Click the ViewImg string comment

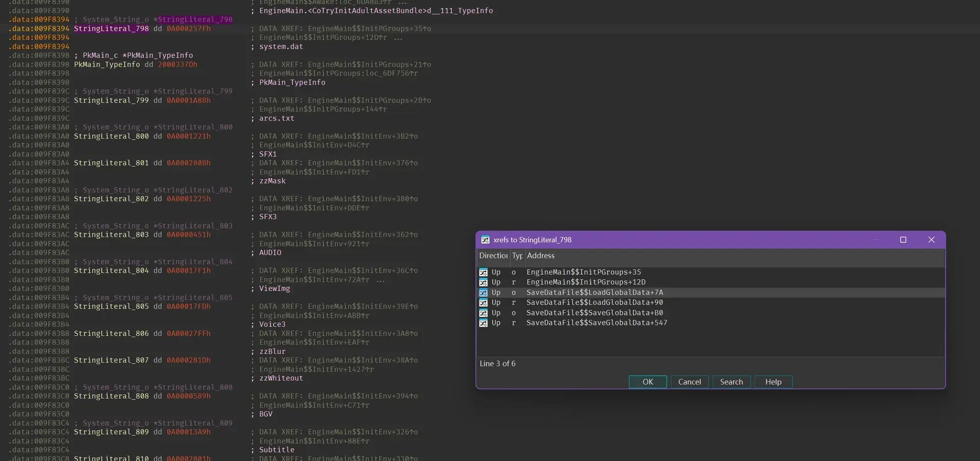(x=274, y=289)
